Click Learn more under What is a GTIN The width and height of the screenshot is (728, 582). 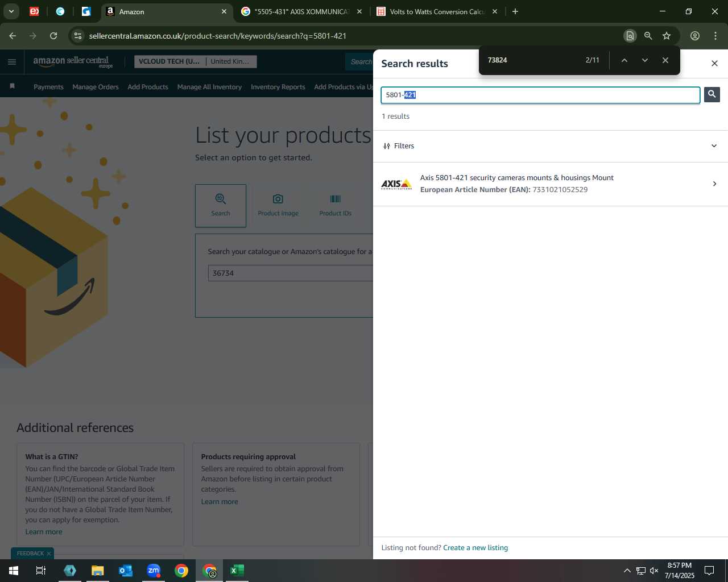pyautogui.click(x=44, y=532)
